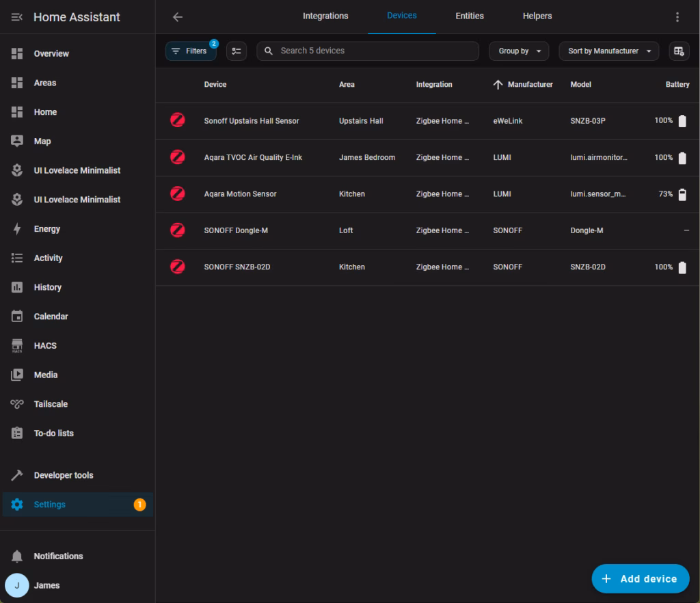Switch to the Integrations tab
The height and width of the screenshot is (603, 700).
pos(325,16)
